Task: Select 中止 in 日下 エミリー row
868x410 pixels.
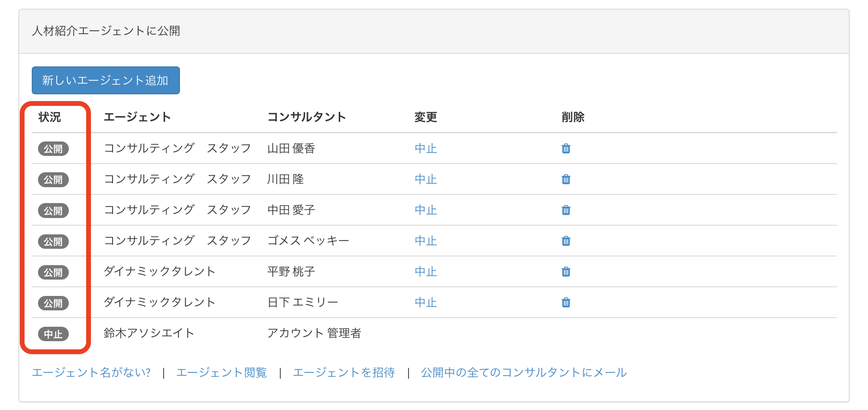Action: tap(425, 303)
